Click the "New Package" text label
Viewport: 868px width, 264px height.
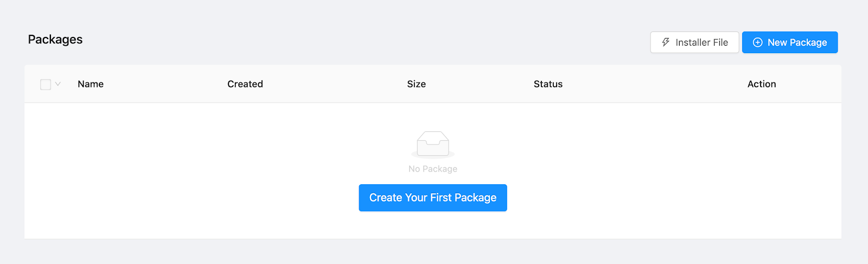(x=797, y=42)
